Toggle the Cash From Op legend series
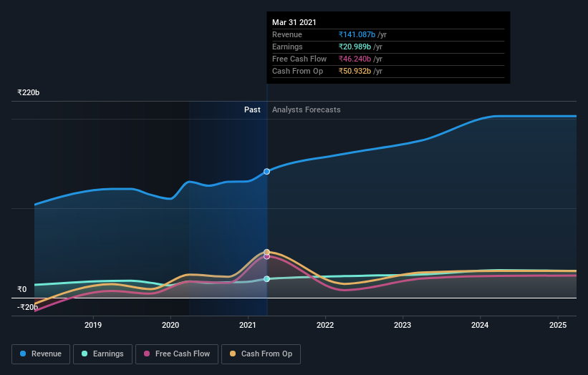The height and width of the screenshot is (375, 588). pyautogui.click(x=261, y=354)
